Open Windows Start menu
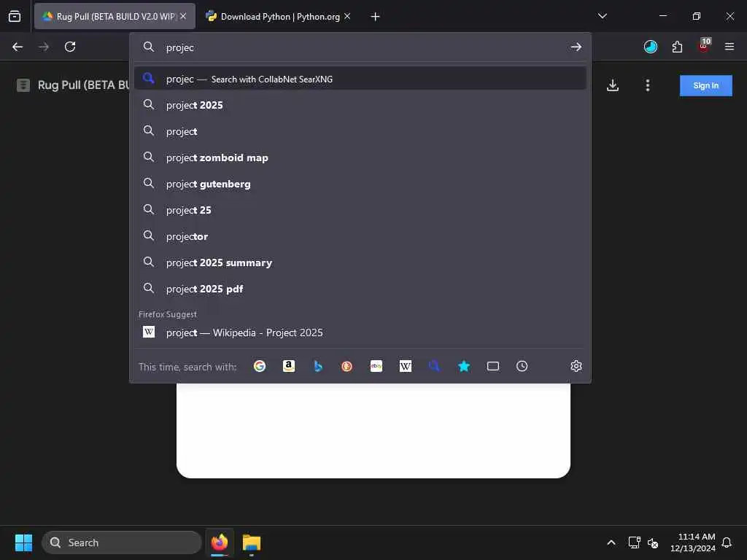This screenshot has height=560, width=747. coord(23,542)
